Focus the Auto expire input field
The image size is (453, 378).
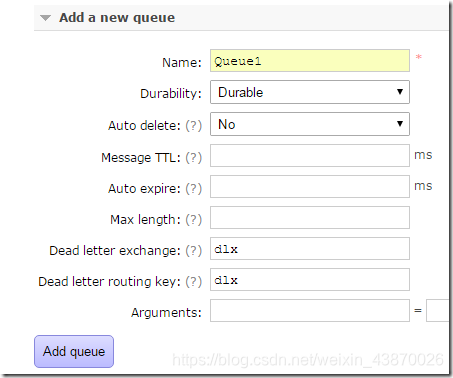[x=310, y=186]
